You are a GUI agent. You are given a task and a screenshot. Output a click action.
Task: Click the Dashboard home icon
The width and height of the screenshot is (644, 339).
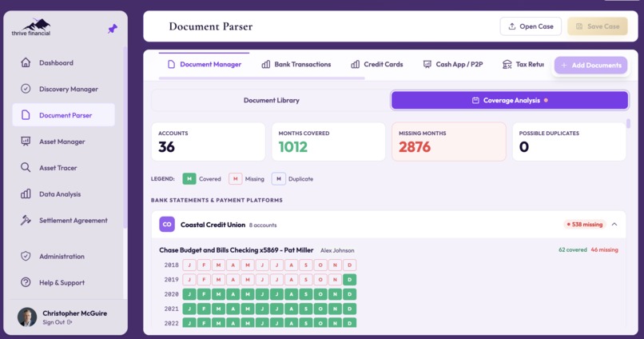pos(26,62)
